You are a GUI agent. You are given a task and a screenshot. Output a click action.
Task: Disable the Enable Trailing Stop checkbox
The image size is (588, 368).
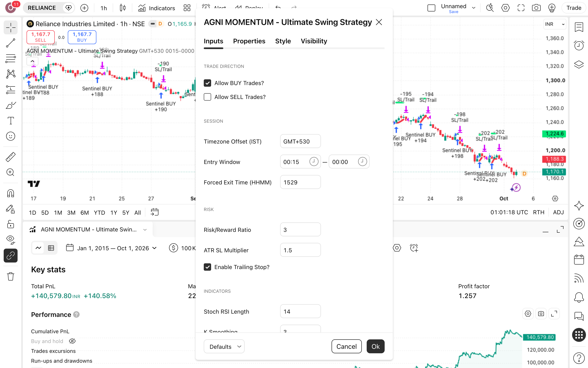click(x=207, y=267)
